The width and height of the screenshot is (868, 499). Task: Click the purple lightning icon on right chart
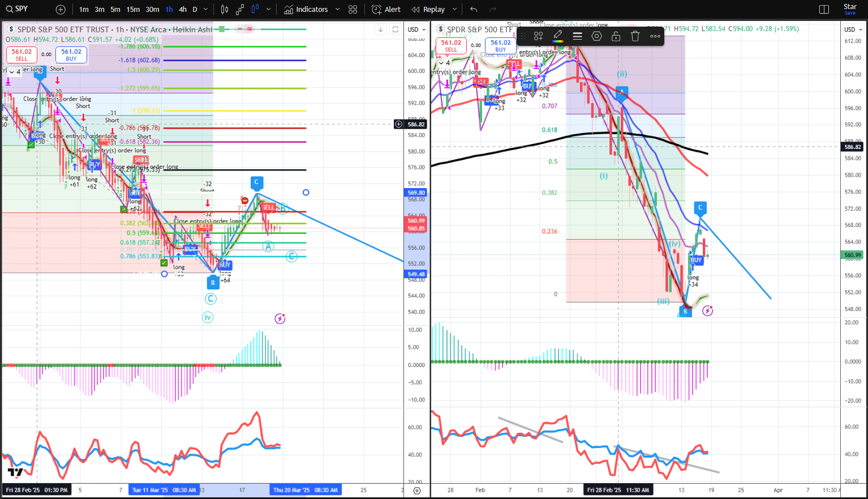707,310
